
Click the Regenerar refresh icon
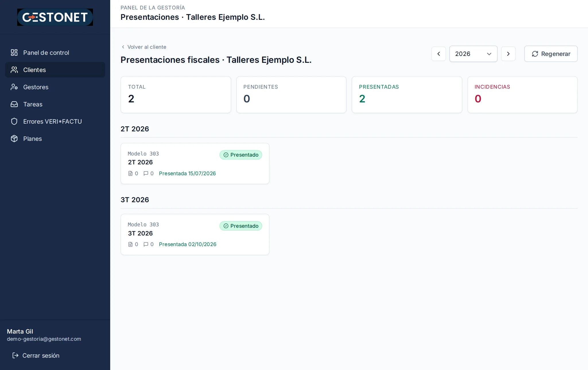535,54
